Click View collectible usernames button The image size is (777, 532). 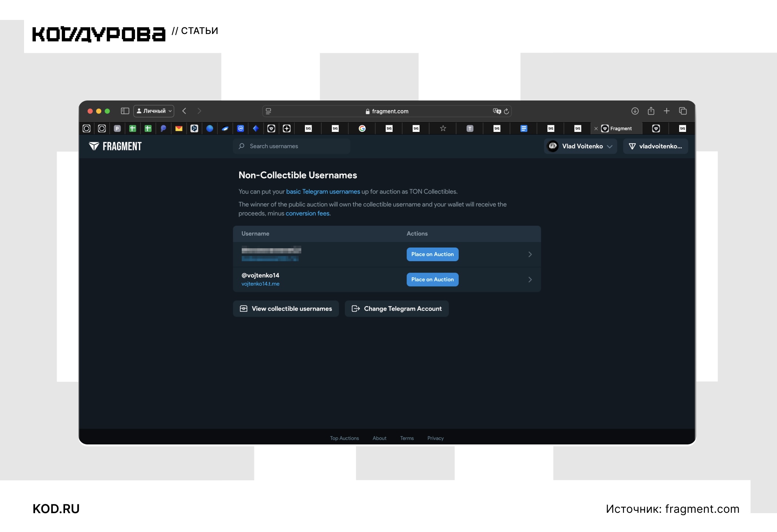(x=286, y=308)
